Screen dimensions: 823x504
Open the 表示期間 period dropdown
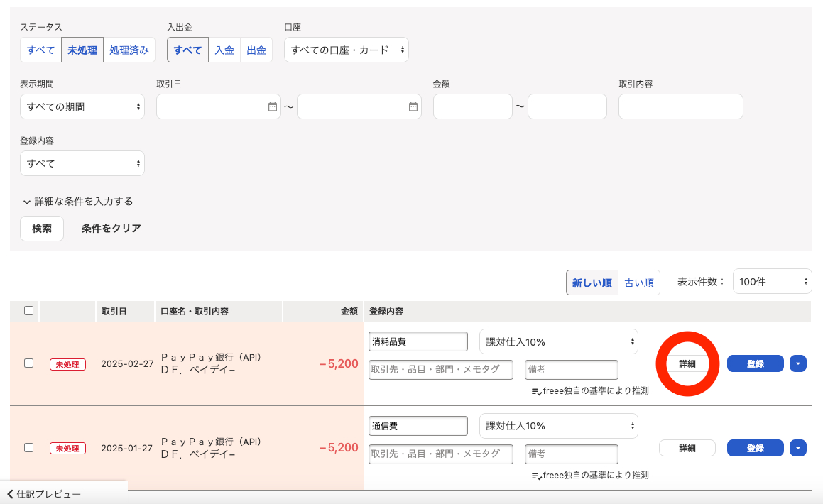pyautogui.click(x=82, y=106)
